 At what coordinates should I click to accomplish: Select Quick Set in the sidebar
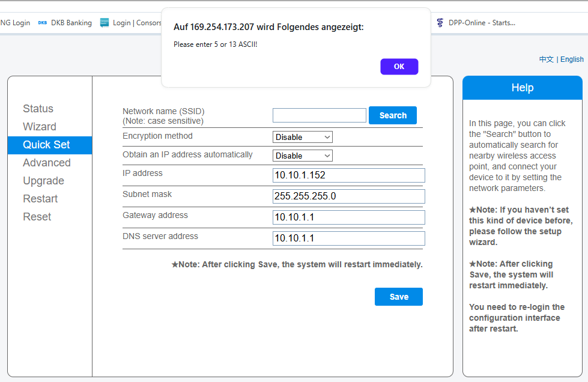[x=46, y=145]
